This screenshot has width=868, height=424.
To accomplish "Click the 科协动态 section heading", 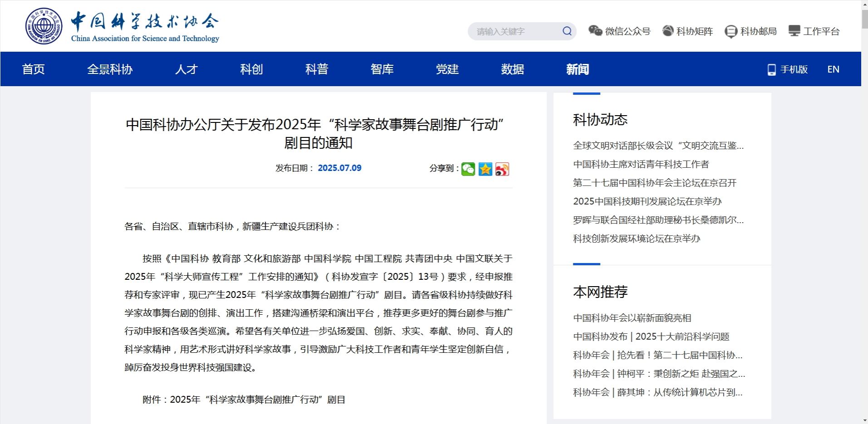I will point(600,120).
